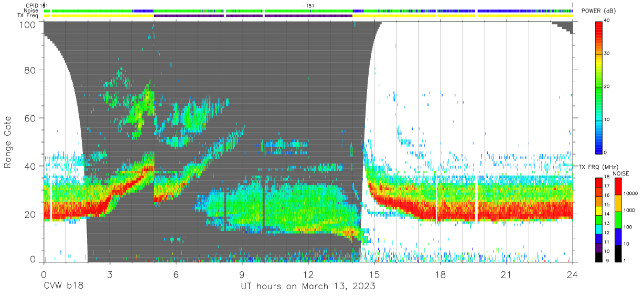The width and height of the screenshot is (644, 297).
Task: Click the '30' tick on Power colorbar
Action: pos(607,54)
